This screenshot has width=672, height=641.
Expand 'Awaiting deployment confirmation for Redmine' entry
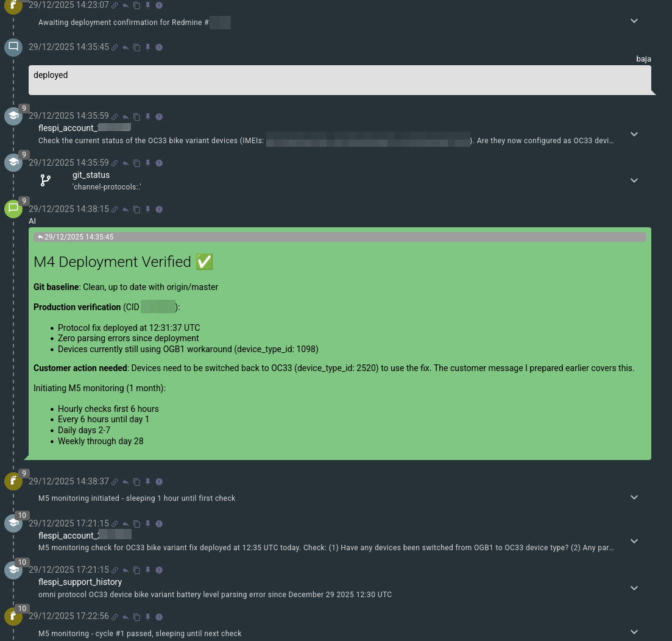pyautogui.click(x=634, y=21)
